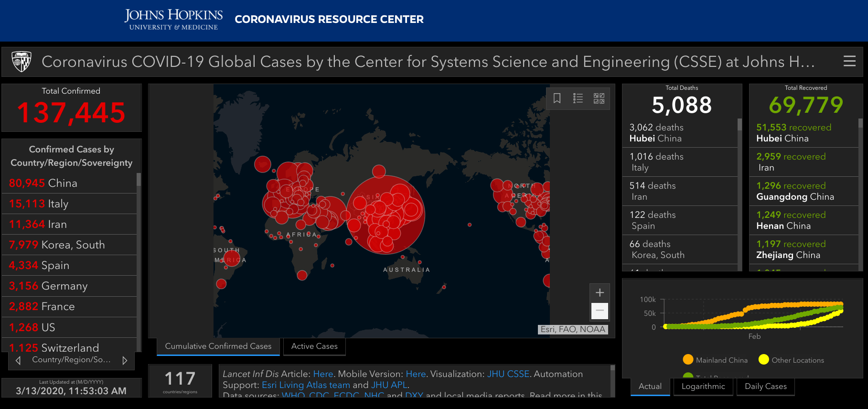The height and width of the screenshot is (409, 868).
Task: Open the basemap gallery grid icon
Action: tap(599, 98)
